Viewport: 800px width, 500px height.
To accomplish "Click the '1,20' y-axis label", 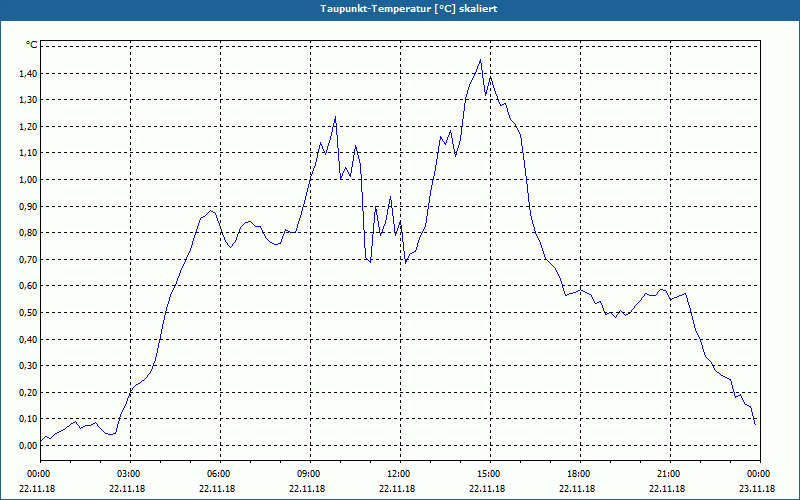I will point(29,127).
